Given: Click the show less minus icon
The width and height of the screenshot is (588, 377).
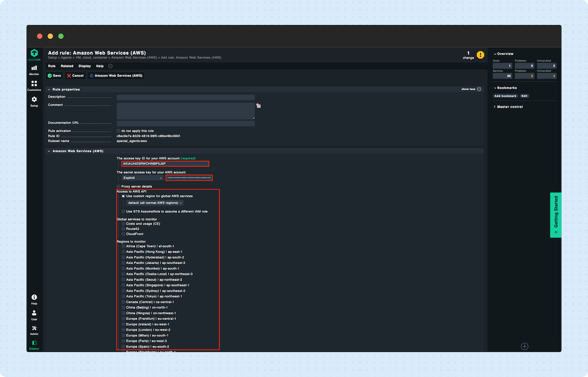Looking at the screenshot, I should [x=479, y=89].
